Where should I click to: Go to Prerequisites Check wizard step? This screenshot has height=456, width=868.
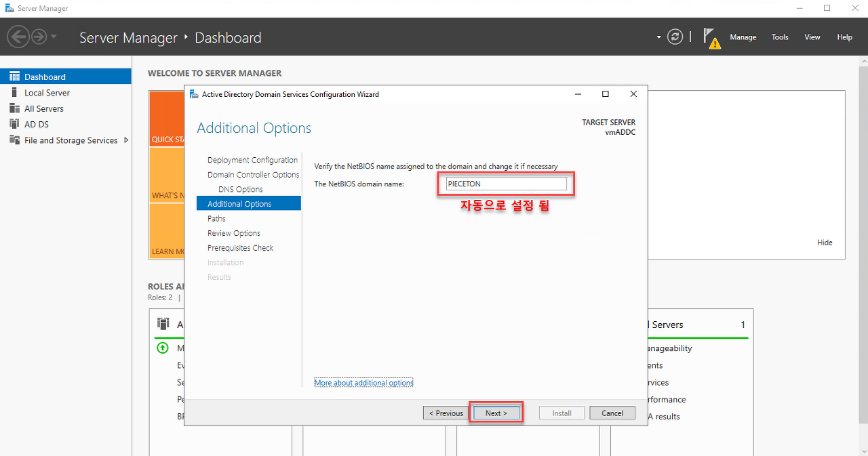point(241,248)
